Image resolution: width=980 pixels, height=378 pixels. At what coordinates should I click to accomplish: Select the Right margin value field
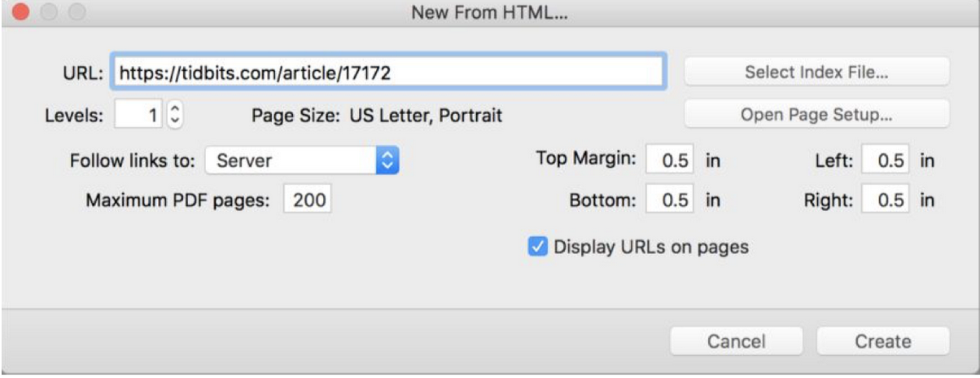885,200
